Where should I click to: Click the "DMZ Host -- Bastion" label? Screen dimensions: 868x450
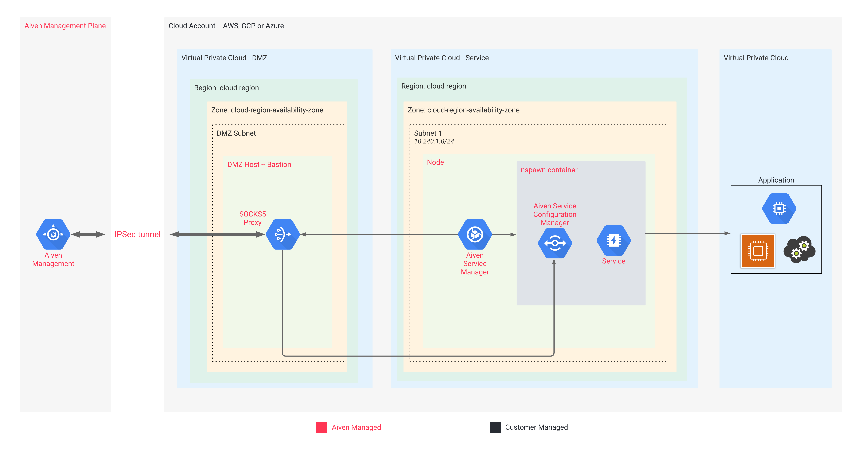[x=259, y=165]
